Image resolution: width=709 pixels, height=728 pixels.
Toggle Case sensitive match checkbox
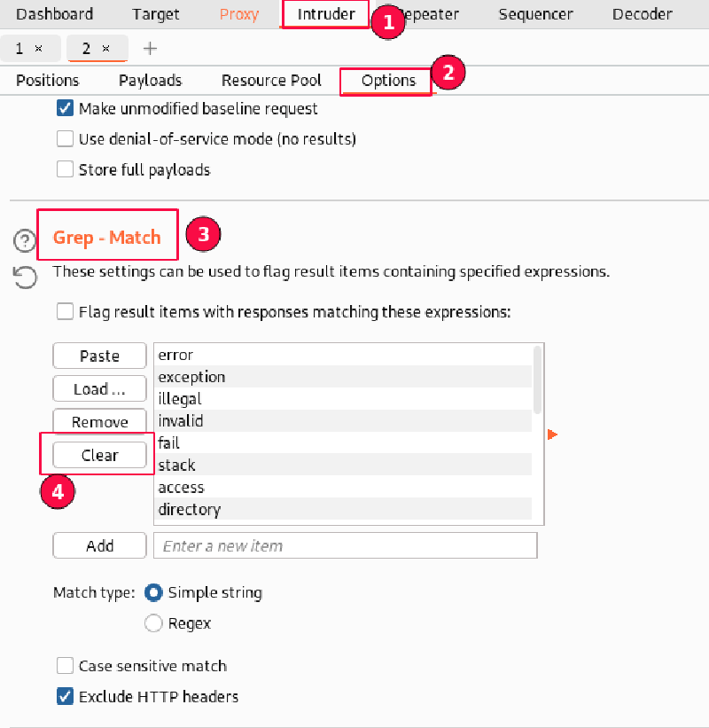click(65, 666)
